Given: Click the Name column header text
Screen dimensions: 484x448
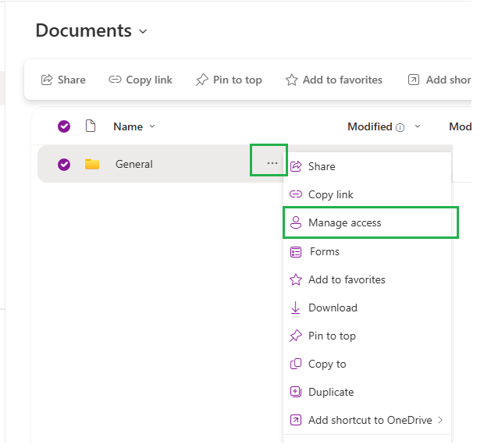Looking at the screenshot, I should click(x=128, y=126).
